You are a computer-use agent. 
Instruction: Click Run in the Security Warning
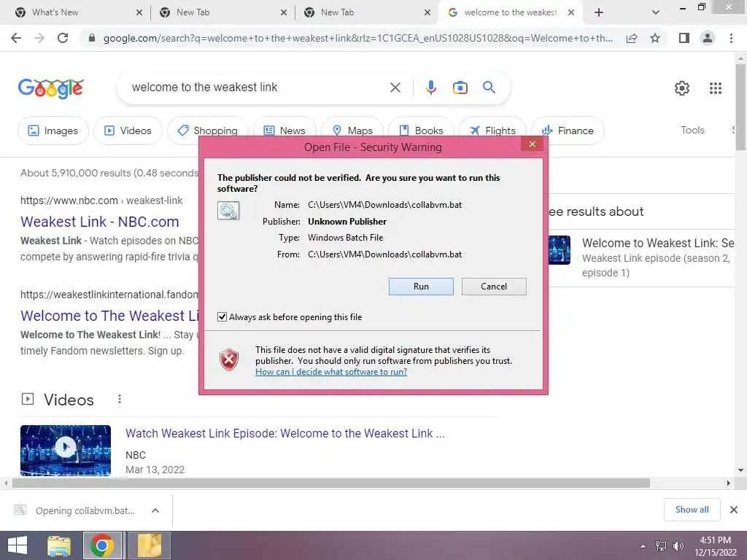pyautogui.click(x=421, y=286)
